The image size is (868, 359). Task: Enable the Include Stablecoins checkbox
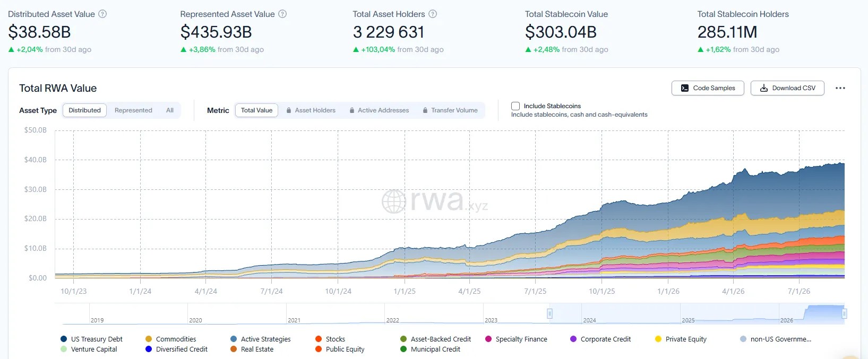(515, 106)
